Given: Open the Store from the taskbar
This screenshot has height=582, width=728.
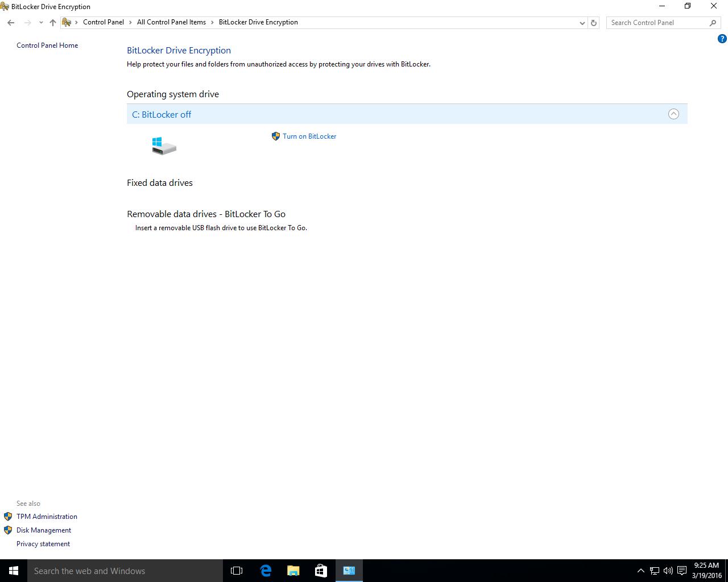Looking at the screenshot, I should coord(321,571).
